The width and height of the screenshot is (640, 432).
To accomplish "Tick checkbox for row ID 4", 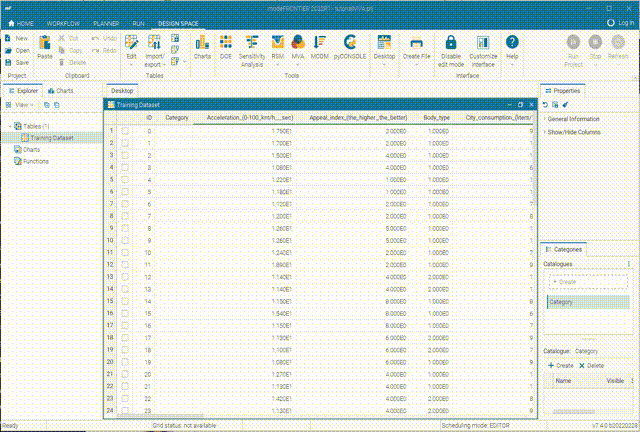I will [x=125, y=180].
